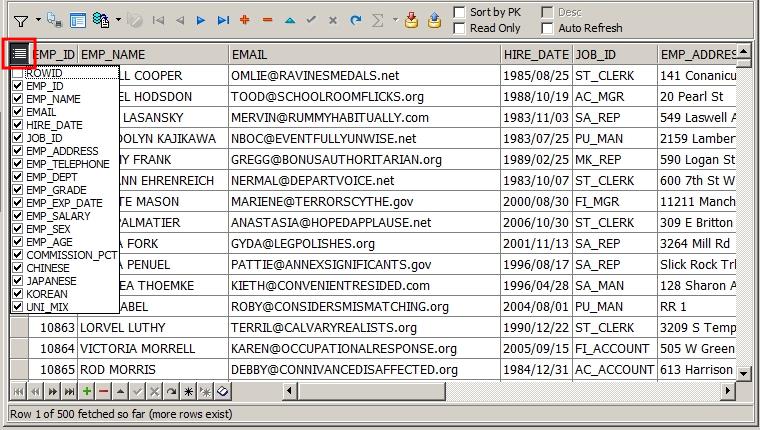
Task: Jump to last record in top toolbar
Action: click(223, 20)
